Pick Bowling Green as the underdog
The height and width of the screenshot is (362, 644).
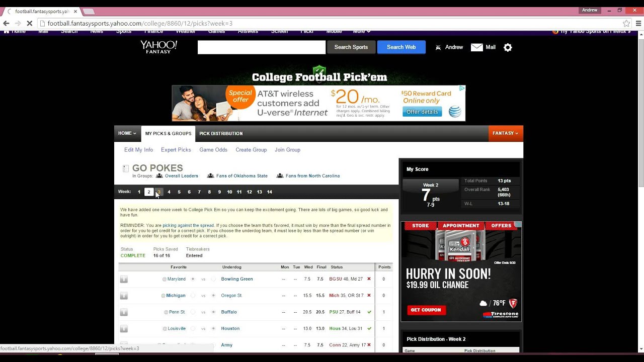213,279
